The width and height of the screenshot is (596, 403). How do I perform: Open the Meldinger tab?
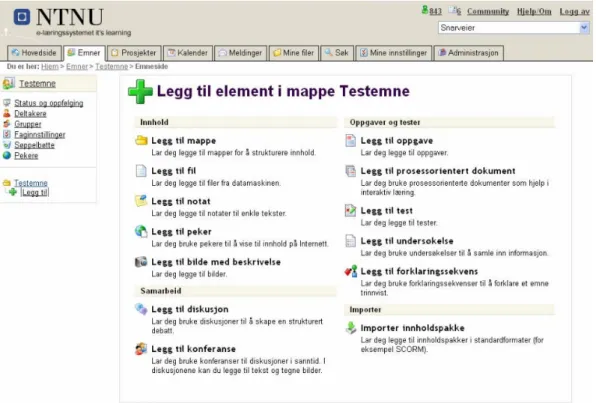(241, 53)
